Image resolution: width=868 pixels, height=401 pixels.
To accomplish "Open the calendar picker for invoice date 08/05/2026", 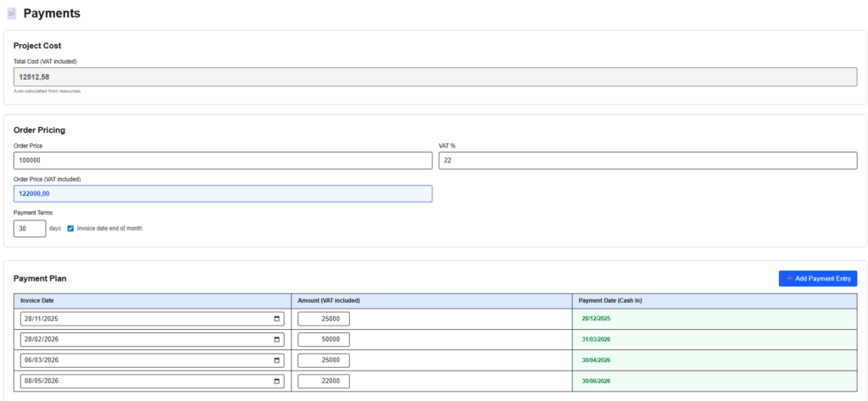I will tap(277, 382).
